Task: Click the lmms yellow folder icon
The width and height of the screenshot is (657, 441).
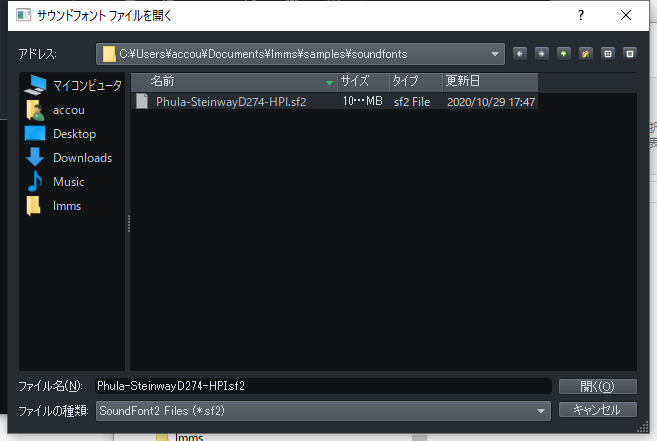Action: click(x=34, y=206)
